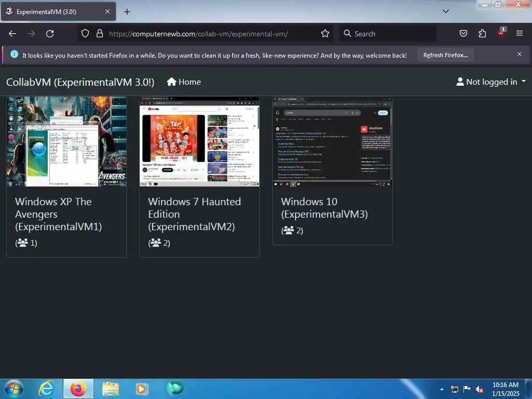Select the ExperimentalVM (3.0!) browser tab
This screenshot has width=532, height=399.
(x=58, y=11)
